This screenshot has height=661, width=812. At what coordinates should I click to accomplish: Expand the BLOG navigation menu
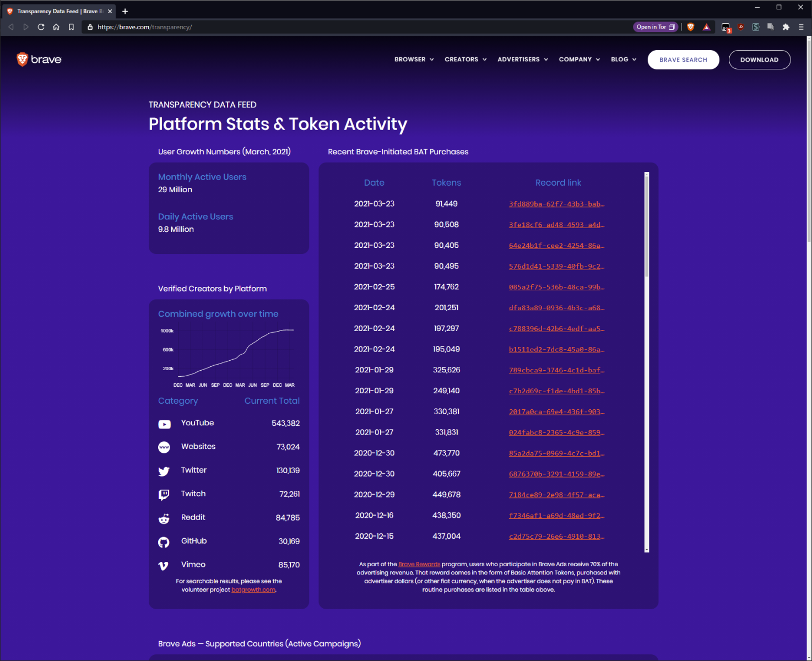coord(624,59)
